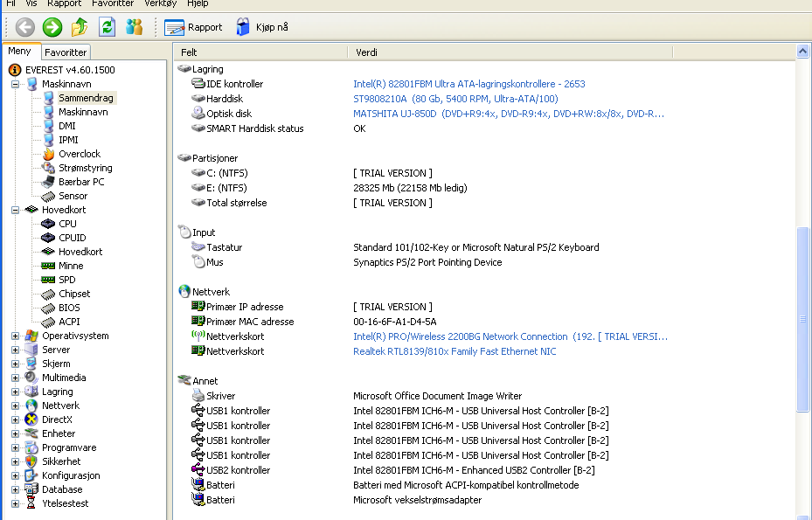Click the back arrow toolbar icon
The image size is (812, 520).
pyautogui.click(x=25, y=27)
